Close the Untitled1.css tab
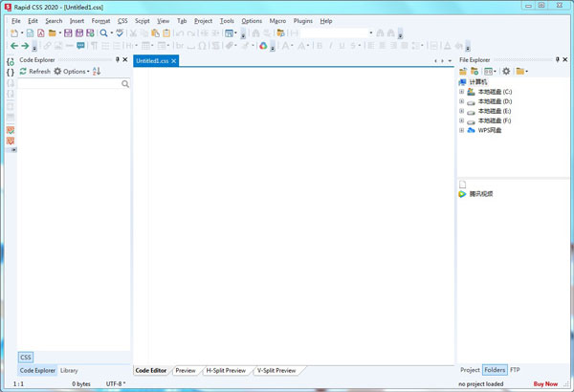The width and height of the screenshot is (574, 392). (174, 61)
